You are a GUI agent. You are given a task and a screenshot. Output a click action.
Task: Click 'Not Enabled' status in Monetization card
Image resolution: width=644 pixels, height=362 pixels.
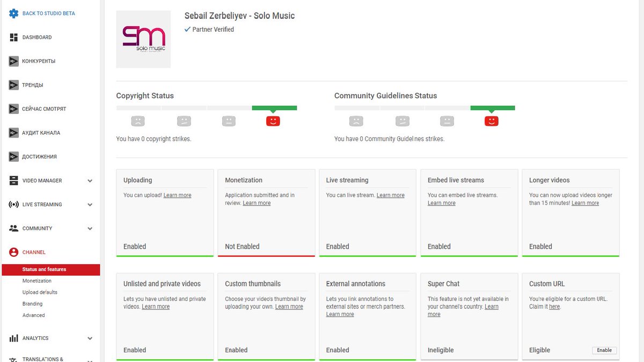242,247
